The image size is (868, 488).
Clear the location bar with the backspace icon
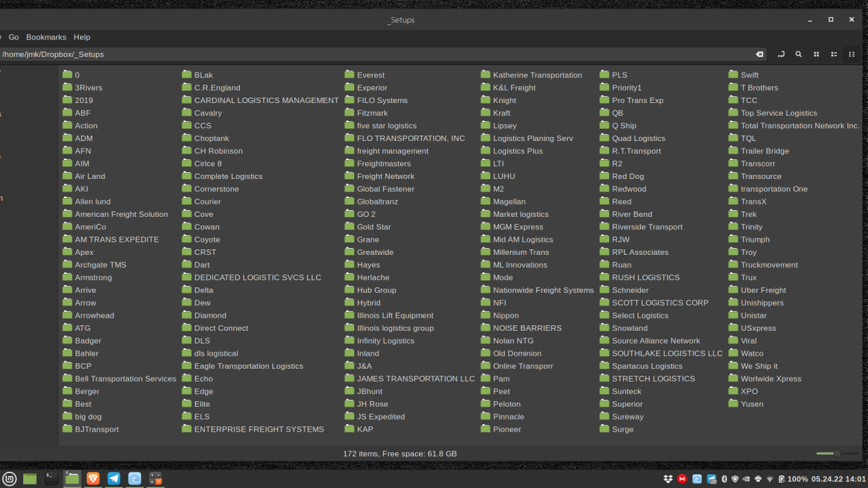tap(759, 54)
